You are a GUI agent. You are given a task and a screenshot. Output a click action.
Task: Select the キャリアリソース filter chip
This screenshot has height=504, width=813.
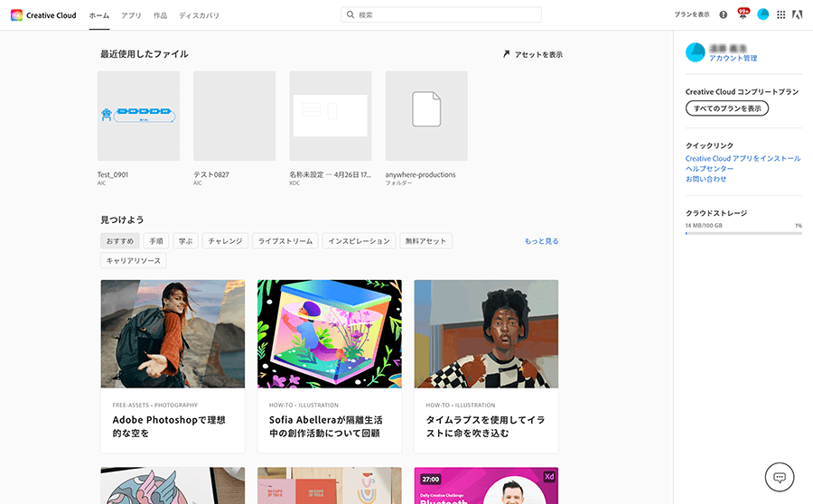tap(134, 261)
